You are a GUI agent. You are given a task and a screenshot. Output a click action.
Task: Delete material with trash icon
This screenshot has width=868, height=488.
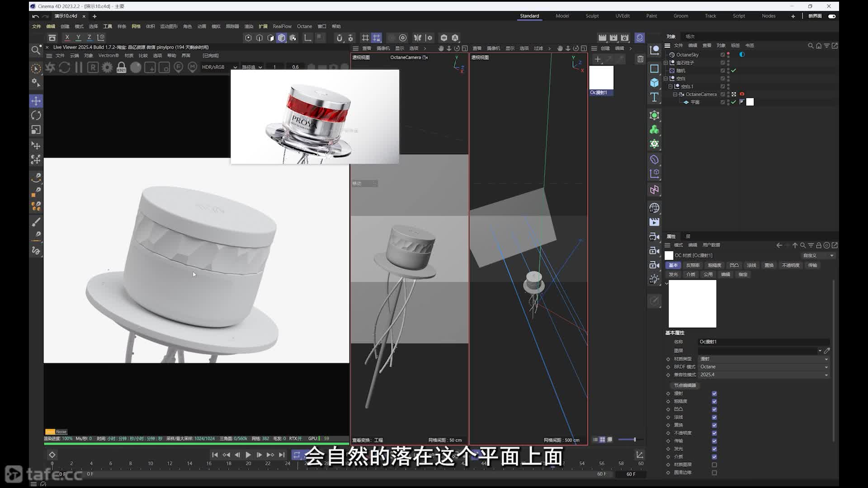tap(640, 59)
